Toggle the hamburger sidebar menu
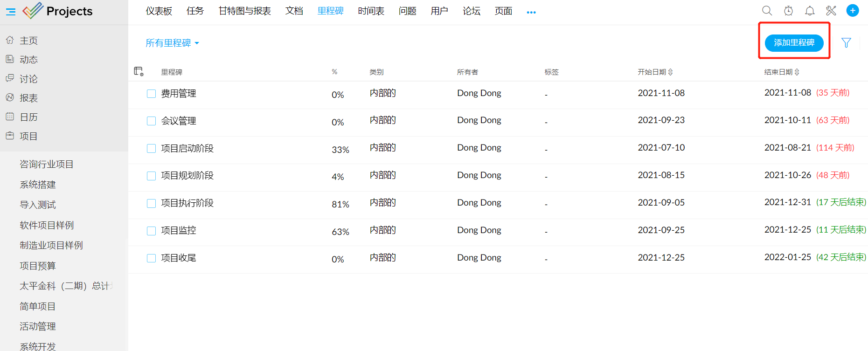Screen dimensions: 868x351 tap(11, 12)
